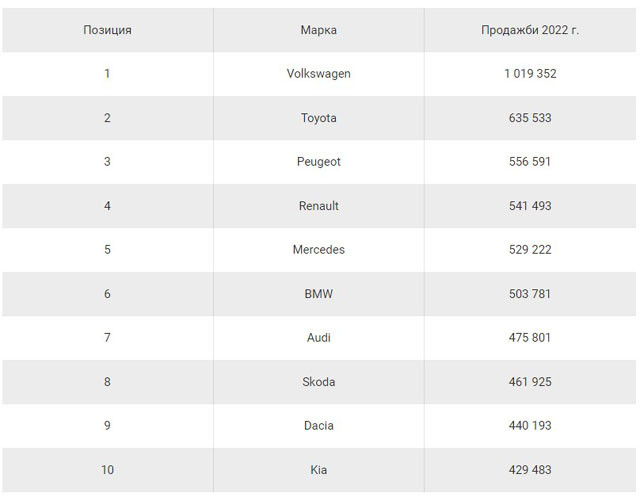Click the Позиция column header
The width and height of the screenshot is (640, 497).
[x=107, y=30]
